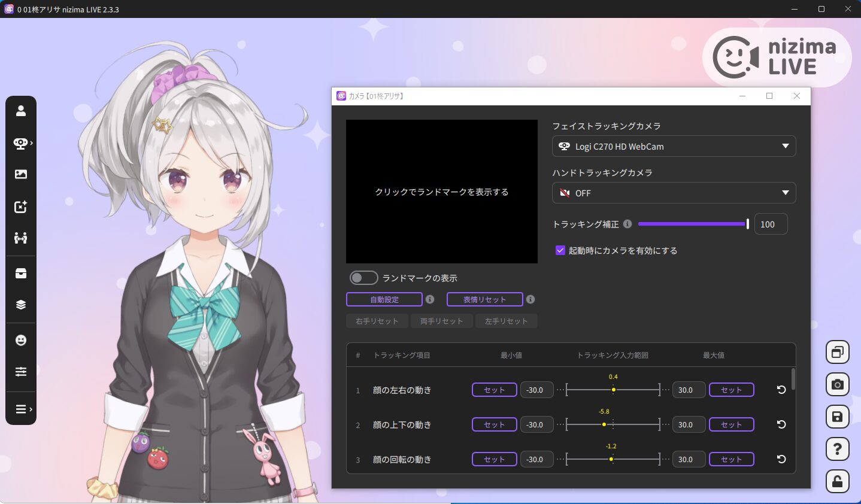
Task: Adjust the トラッキング補正 slider
Action: coord(747,224)
